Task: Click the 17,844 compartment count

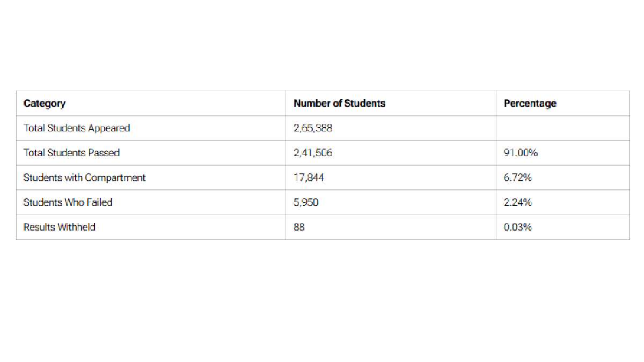Action: pyautogui.click(x=309, y=178)
